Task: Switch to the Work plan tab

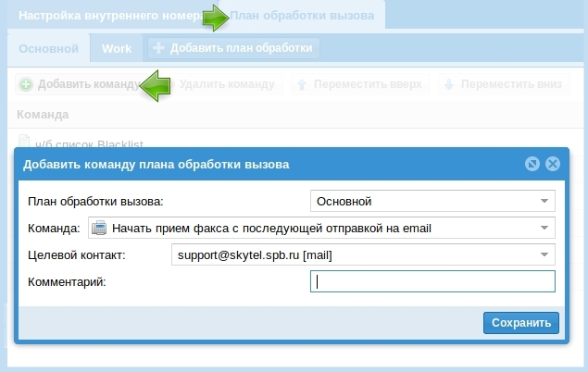Action: pyautogui.click(x=117, y=48)
